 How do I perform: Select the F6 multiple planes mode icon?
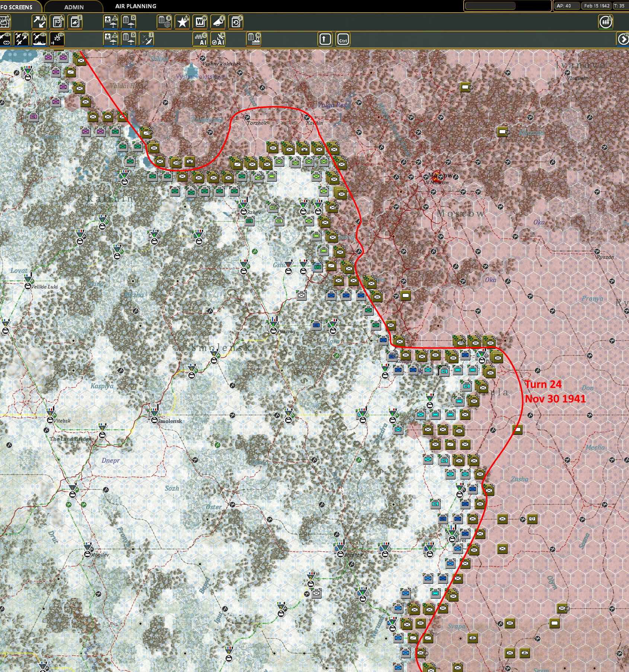[x=21, y=39]
